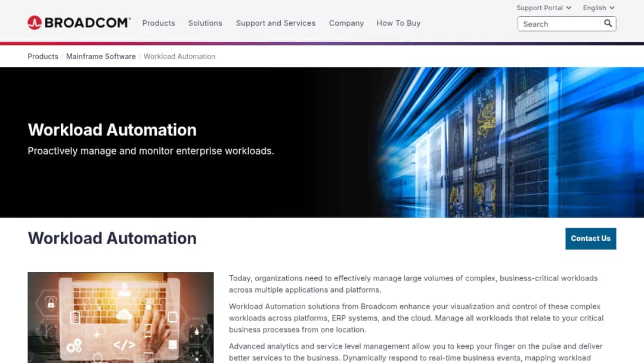Open the Company menu
Image resolution: width=644 pixels, height=363 pixels.
(346, 23)
